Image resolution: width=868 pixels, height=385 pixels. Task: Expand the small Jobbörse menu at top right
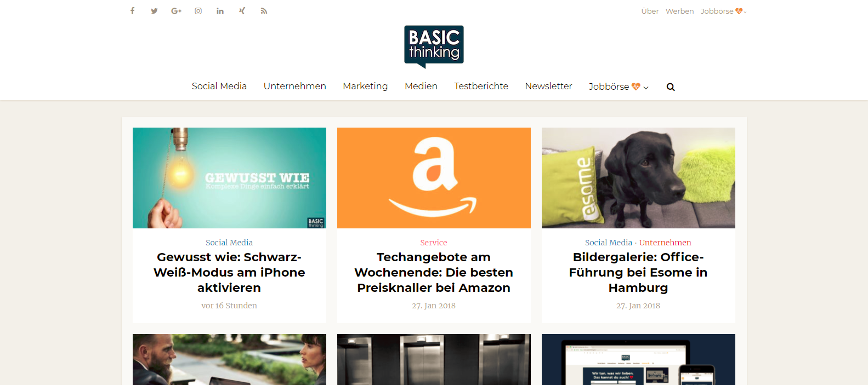[723, 11]
